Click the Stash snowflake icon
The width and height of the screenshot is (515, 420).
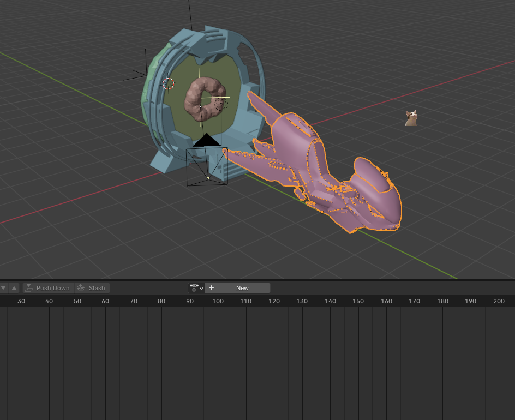coord(80,288)
